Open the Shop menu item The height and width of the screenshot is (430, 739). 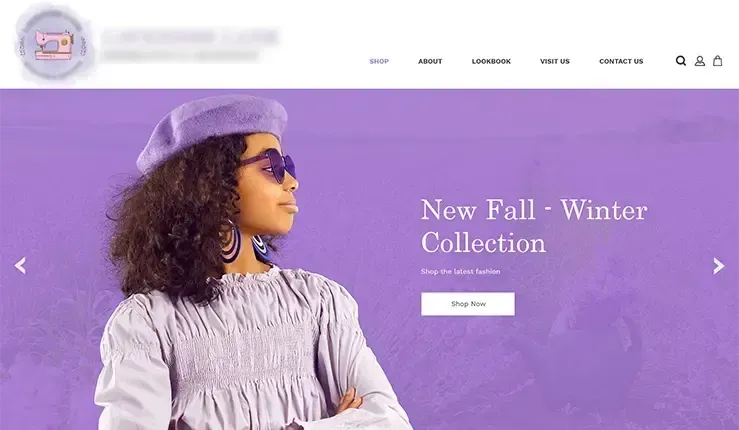click(x=379, y=61)
